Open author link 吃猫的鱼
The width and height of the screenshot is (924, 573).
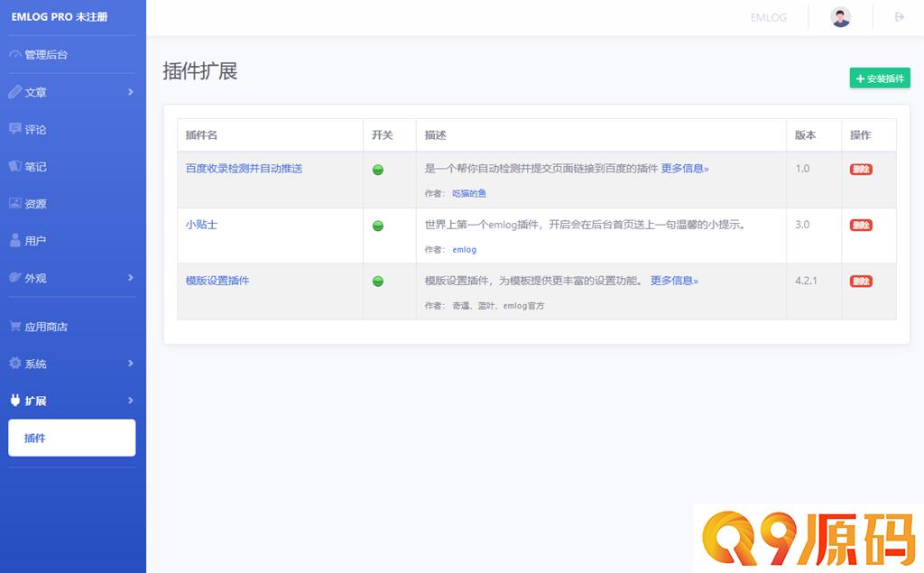click(469, 193)
